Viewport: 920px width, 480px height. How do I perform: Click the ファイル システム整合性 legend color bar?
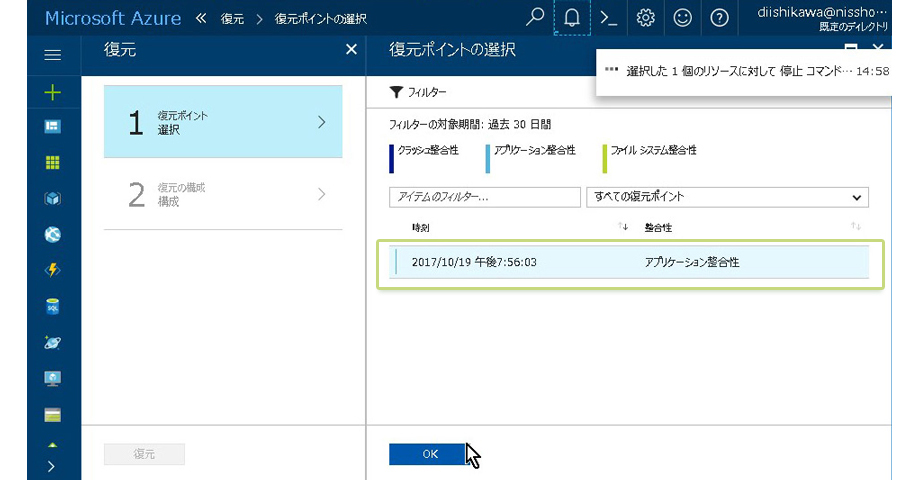tap(605, 158)
